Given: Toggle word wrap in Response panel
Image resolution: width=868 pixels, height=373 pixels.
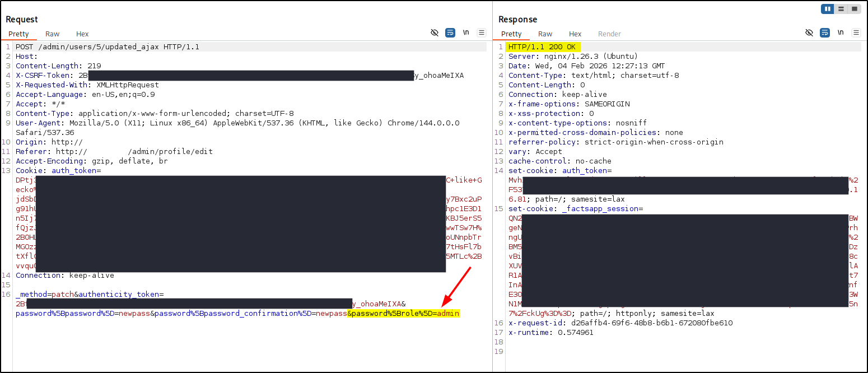Looking at the screenshot, I should pos(825,33).
